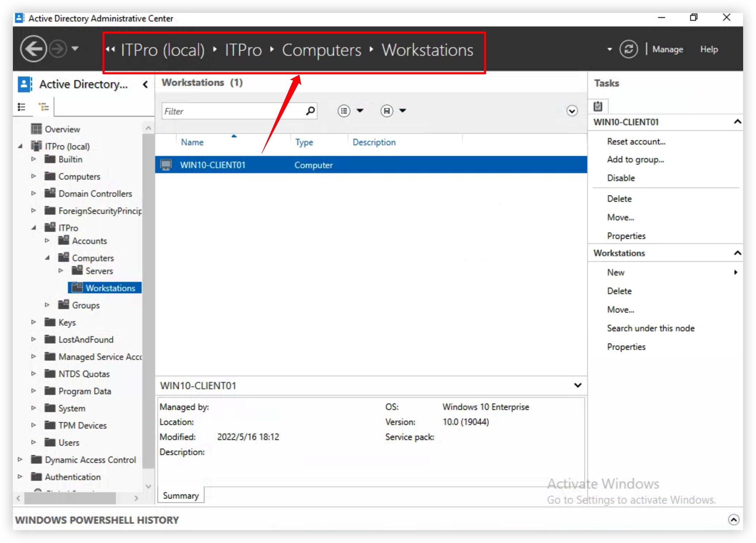The height and width of the screenshot is (543, 756).
Task: Click the navigation pane horizontal scrollbar
Action: [70, 498]
